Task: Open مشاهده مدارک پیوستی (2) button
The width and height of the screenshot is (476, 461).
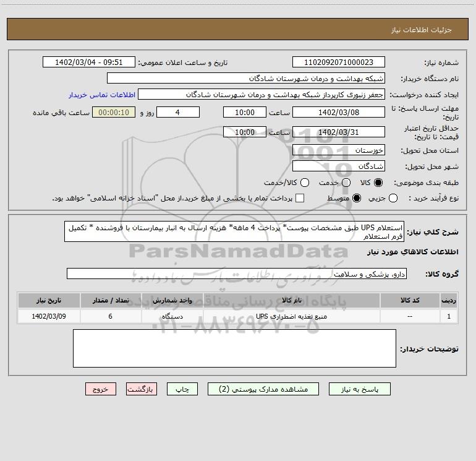Action: tap(263, 389)
